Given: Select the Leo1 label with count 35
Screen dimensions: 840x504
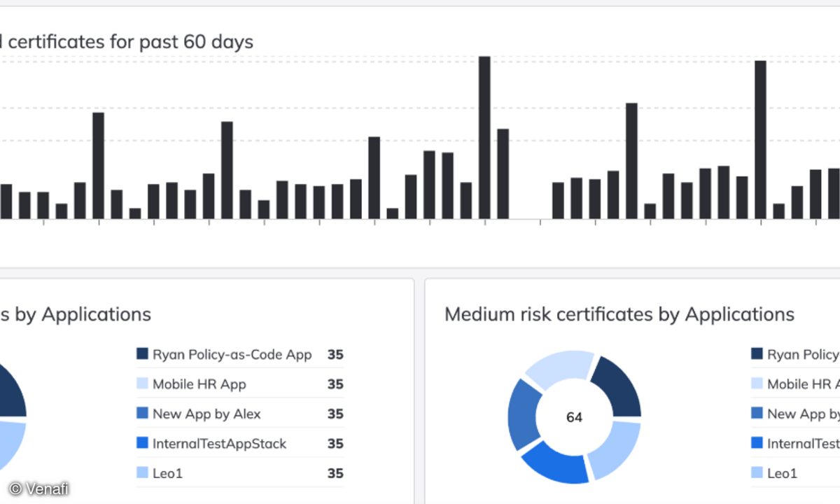Looking at the screenshot, I should click(x=167, y=473).
